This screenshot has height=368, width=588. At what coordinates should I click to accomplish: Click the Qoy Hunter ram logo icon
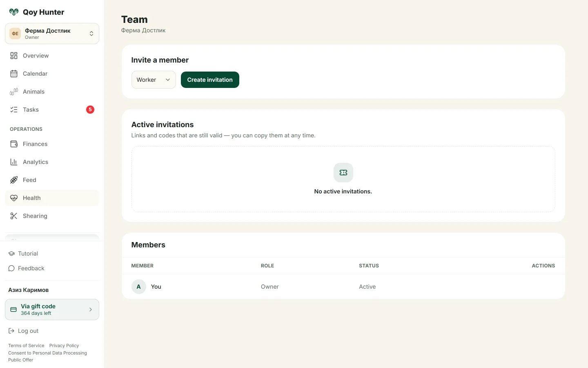tap(14, 12)
